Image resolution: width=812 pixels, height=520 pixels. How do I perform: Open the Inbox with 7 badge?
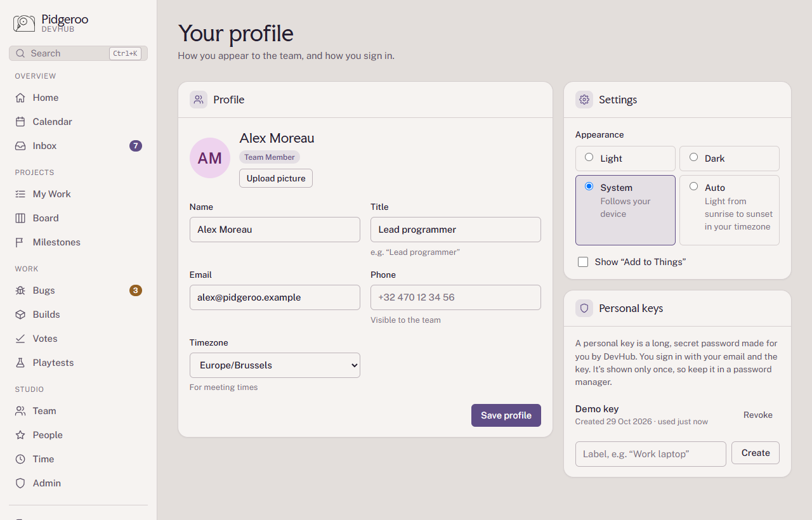79,146
